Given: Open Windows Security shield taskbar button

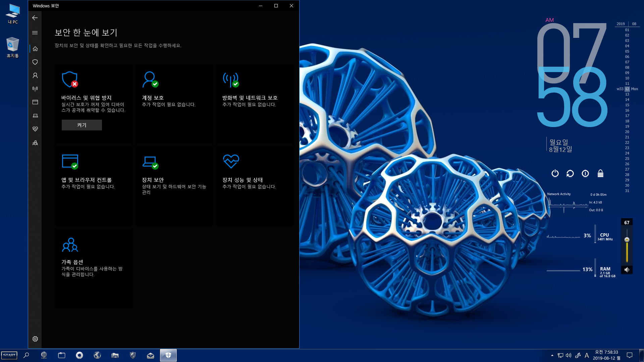Looking at the screenshot, I should click(x=168, y=355).
